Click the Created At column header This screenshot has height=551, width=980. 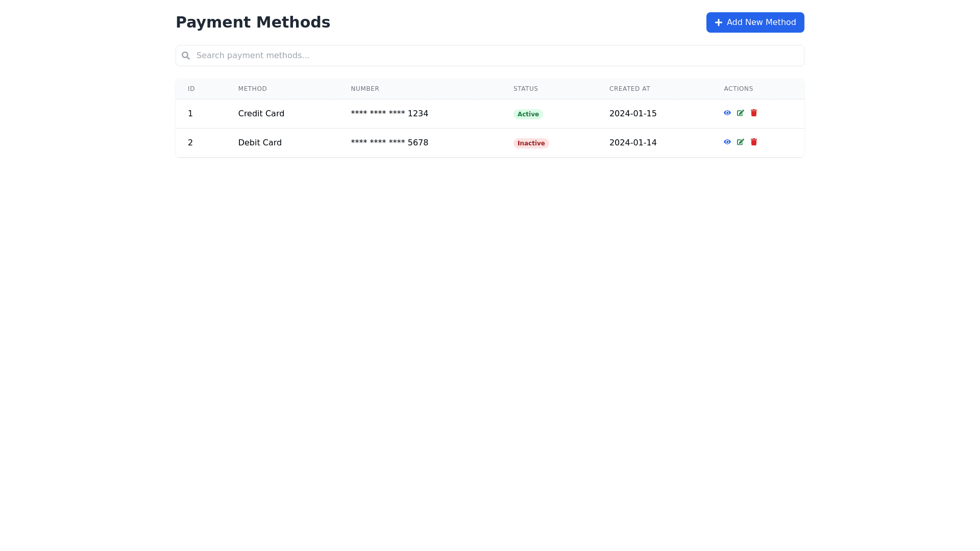point(629,89)
